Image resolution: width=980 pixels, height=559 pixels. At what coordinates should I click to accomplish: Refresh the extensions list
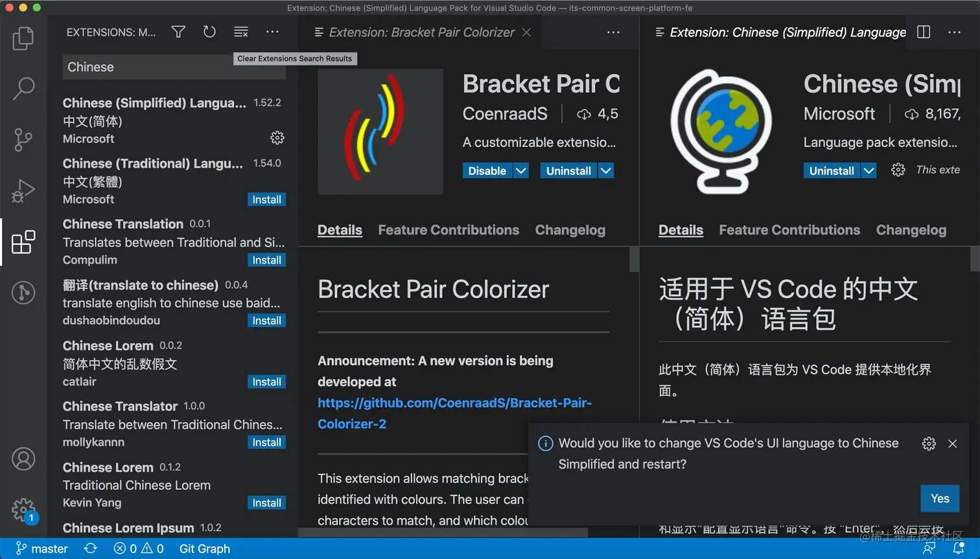coord(209,32)
